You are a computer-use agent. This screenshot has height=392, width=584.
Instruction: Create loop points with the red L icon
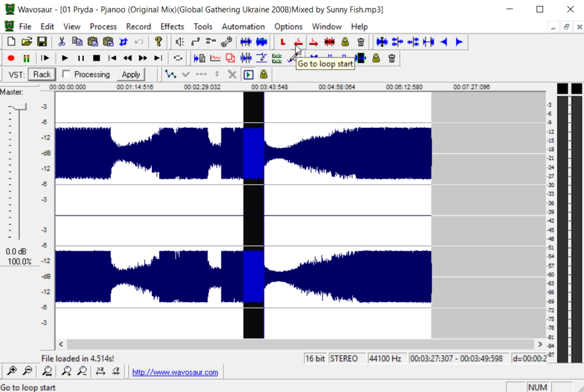[283, 42]
